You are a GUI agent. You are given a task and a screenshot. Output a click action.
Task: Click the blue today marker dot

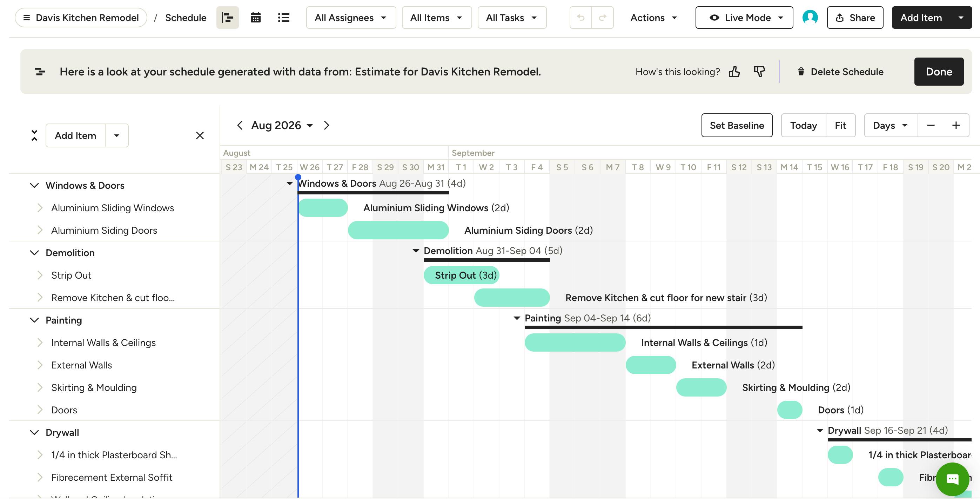click(298, 177)
